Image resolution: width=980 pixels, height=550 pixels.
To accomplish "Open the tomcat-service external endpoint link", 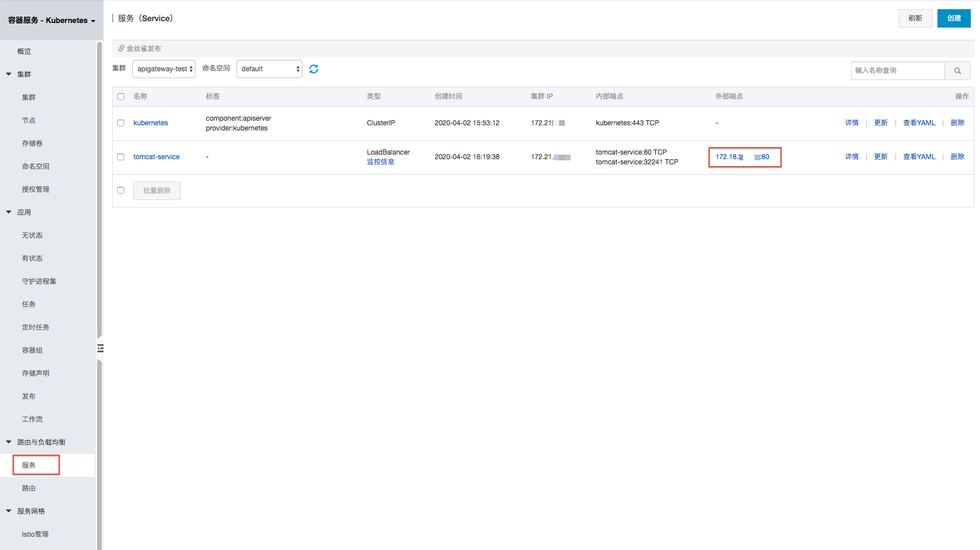I will tap(742, 157).
